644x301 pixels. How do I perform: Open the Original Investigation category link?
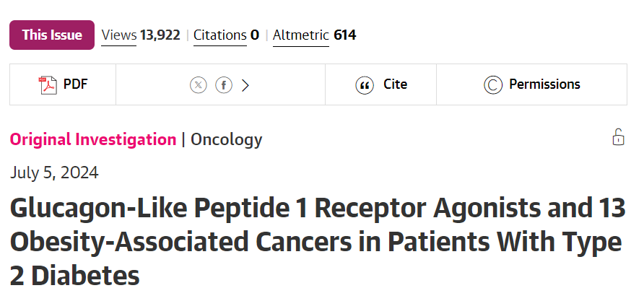coord(93,140)
